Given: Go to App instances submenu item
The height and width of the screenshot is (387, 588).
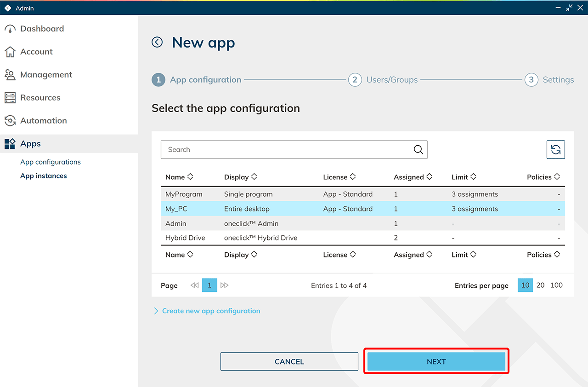Looking at the screenshot, I should pyautogui.click(x=44, y=176).
